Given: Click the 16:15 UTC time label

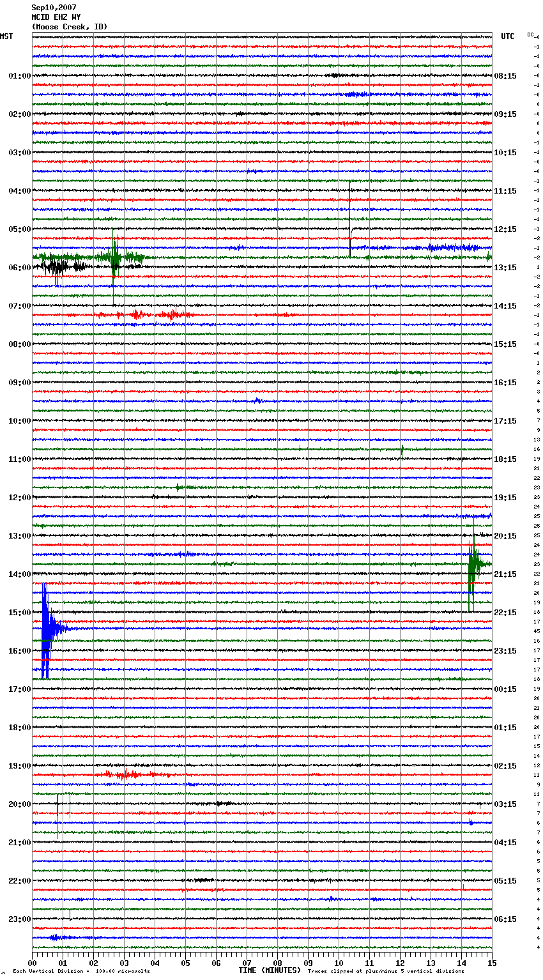Looking at the screenshot, I should coord(505,383).
